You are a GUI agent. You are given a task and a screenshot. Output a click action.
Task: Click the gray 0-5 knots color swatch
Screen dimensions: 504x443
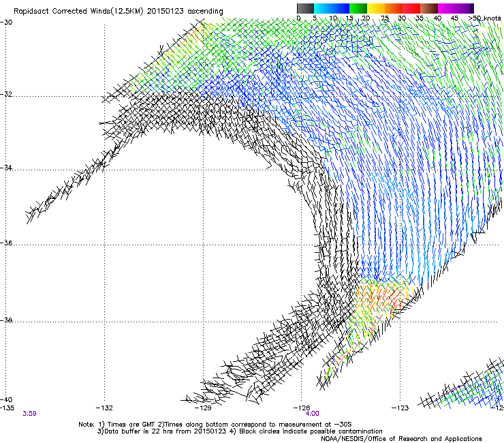(x=305, y=8)
